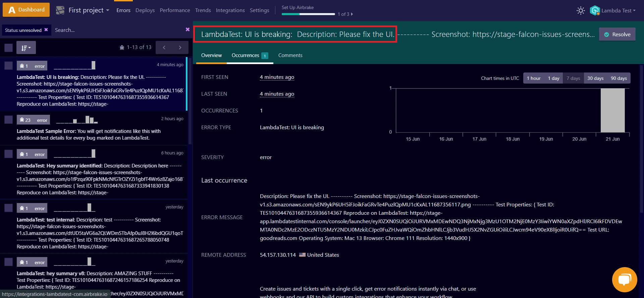Set chart range to 30 days
Viewport: 644px width, 298px height.
pos(595,78)
